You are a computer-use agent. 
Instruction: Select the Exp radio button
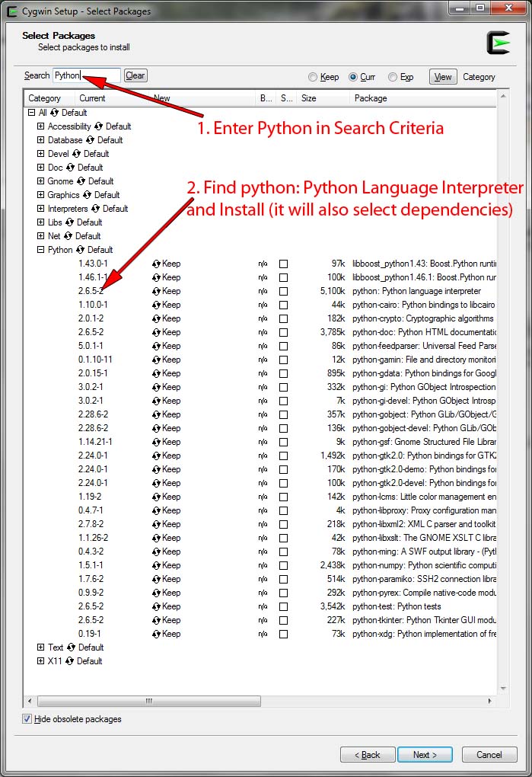point(393,77)
